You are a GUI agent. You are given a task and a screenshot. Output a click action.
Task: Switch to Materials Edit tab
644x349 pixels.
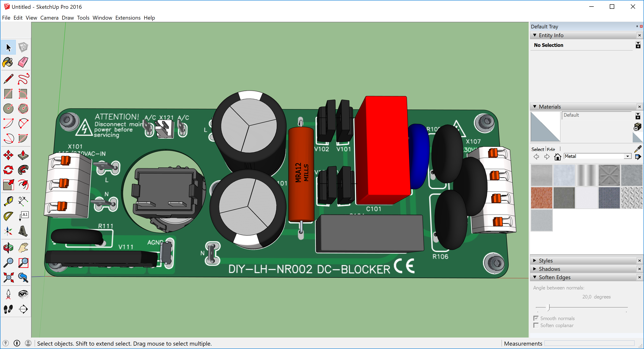pyautogui.click(x=551, y=149)
